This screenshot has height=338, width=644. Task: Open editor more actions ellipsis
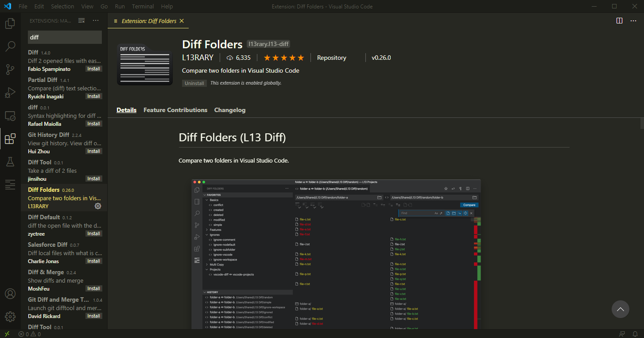(x=634, y=21)
